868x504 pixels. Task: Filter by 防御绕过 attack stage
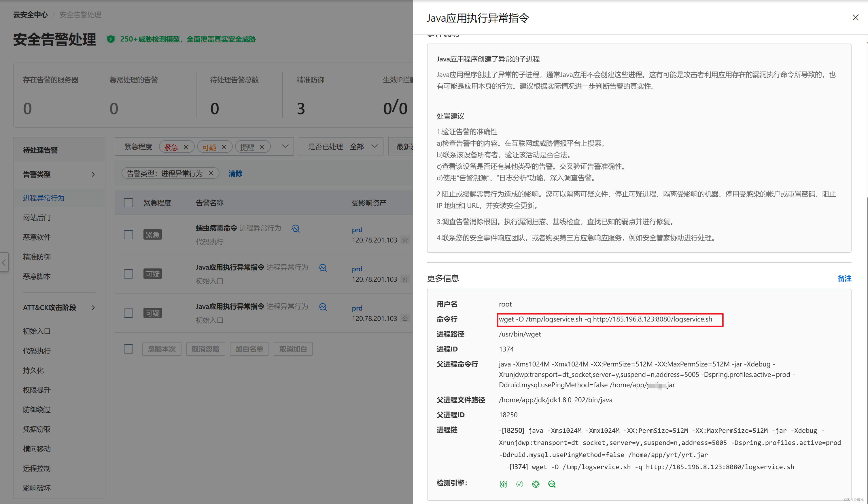click(x=37, y=410)
